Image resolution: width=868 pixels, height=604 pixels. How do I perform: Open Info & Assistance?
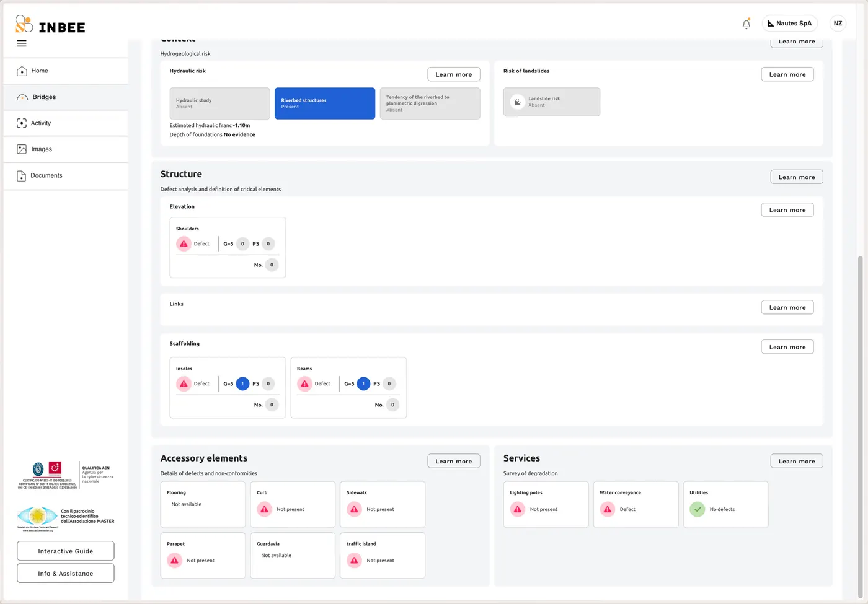(66, 574)
